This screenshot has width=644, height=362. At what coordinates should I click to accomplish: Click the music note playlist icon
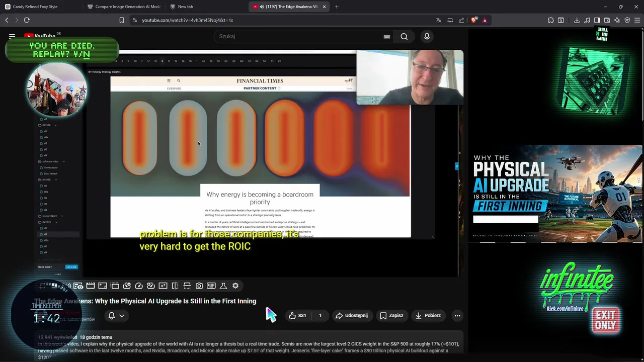pos(587,20)
